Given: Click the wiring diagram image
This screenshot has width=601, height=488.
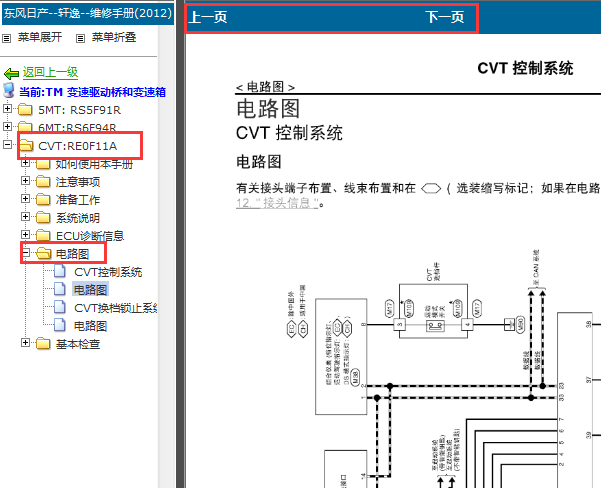Looking at the screenshot, I should 443,368.
